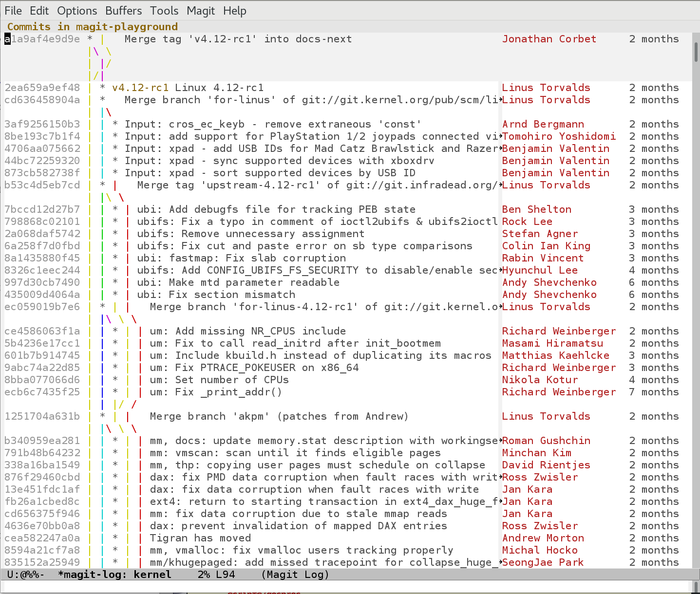Screen dimensions: 700x594
Task: Click author Tomohiro Yoshidomi
Action: click(x=559, y=136)
